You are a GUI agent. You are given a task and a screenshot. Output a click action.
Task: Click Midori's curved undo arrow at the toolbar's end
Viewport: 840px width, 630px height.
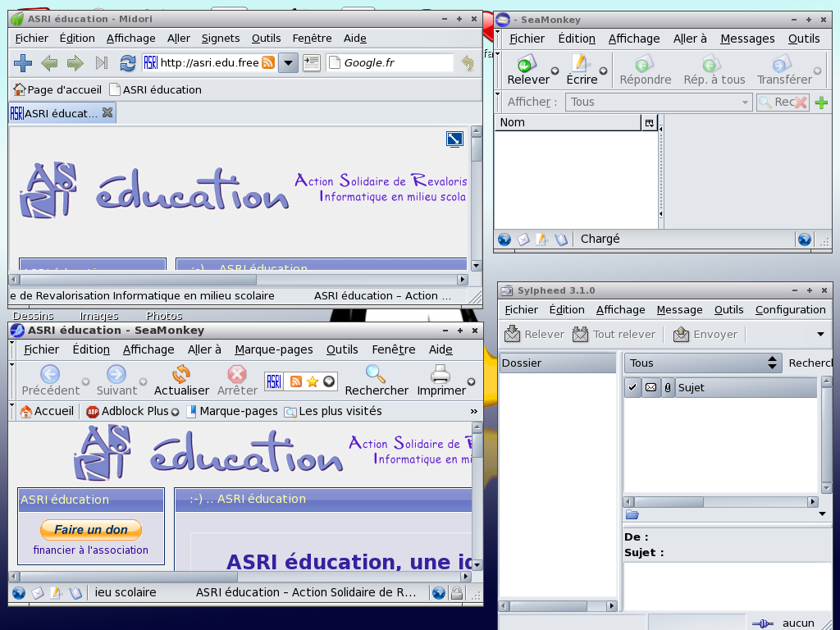(468, 63)
